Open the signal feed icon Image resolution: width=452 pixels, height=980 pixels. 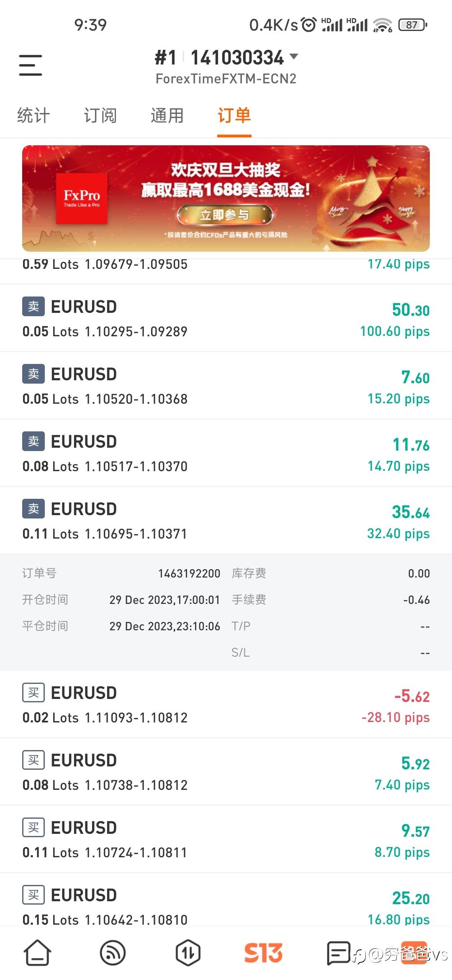click(113, 953)
